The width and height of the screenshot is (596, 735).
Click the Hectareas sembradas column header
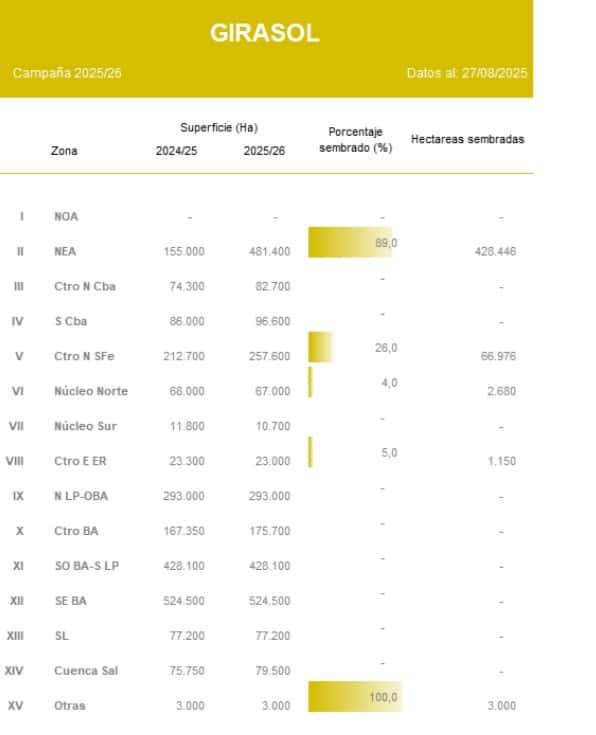(468, 139)
